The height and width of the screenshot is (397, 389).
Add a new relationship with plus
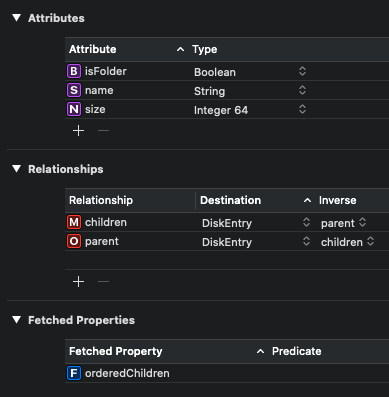pos(78,282)
